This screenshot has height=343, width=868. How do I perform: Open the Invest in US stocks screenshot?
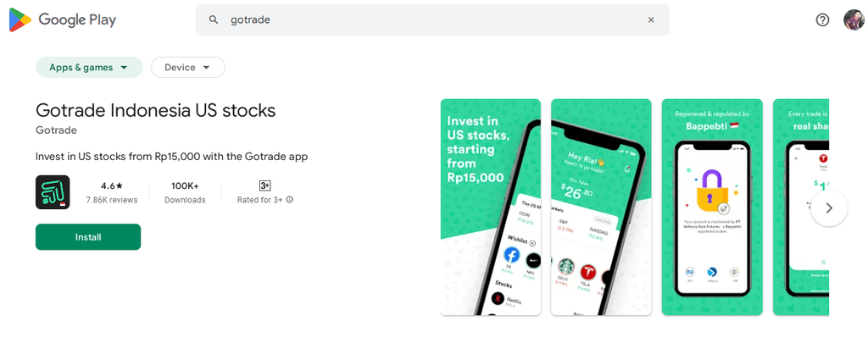coord(491,207)
